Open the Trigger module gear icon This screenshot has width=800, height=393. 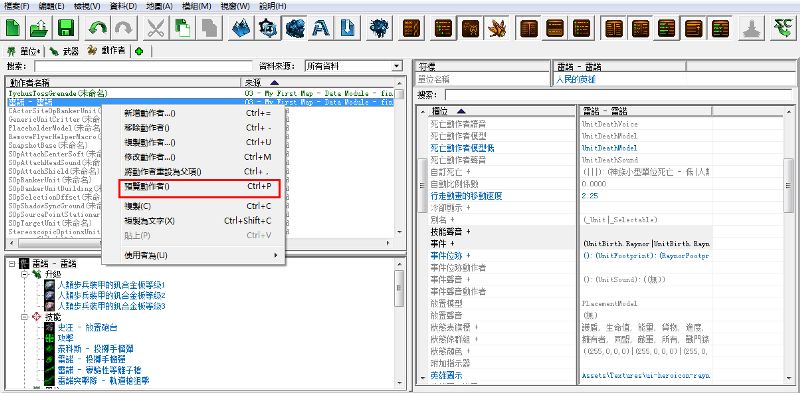click(x=267, y=27)
